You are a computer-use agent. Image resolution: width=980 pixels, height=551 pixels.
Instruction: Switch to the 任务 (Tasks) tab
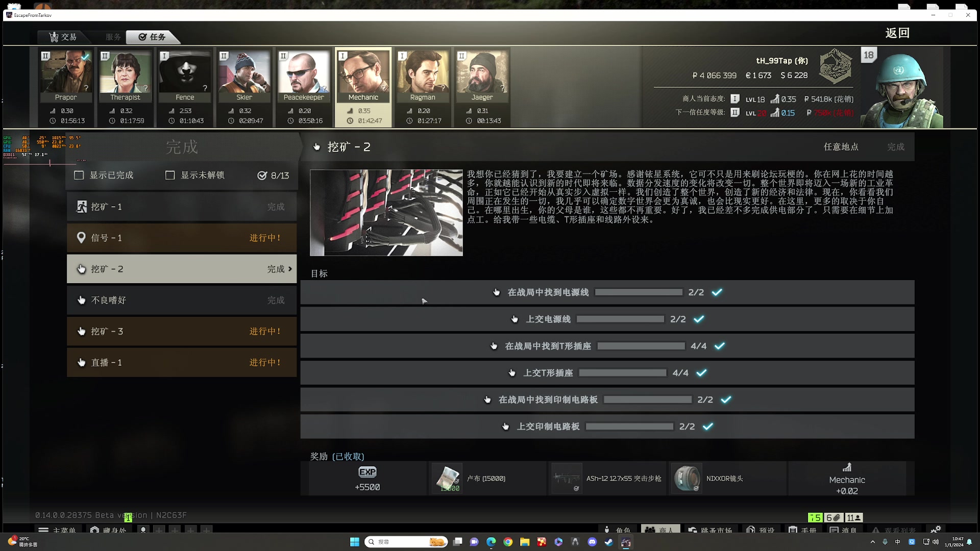pos(152,37)
